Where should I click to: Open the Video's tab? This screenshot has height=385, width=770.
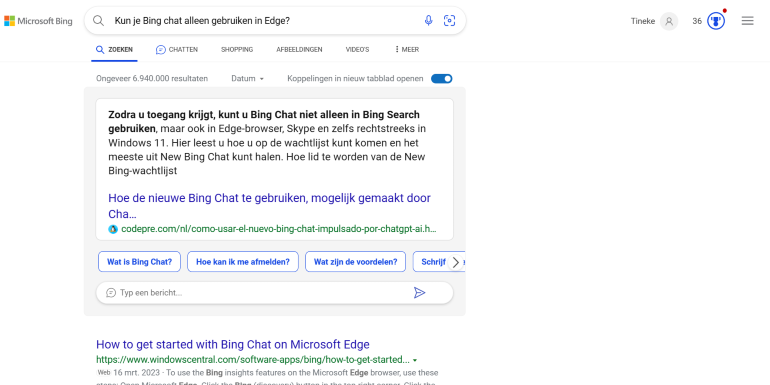tap(357, 50)
